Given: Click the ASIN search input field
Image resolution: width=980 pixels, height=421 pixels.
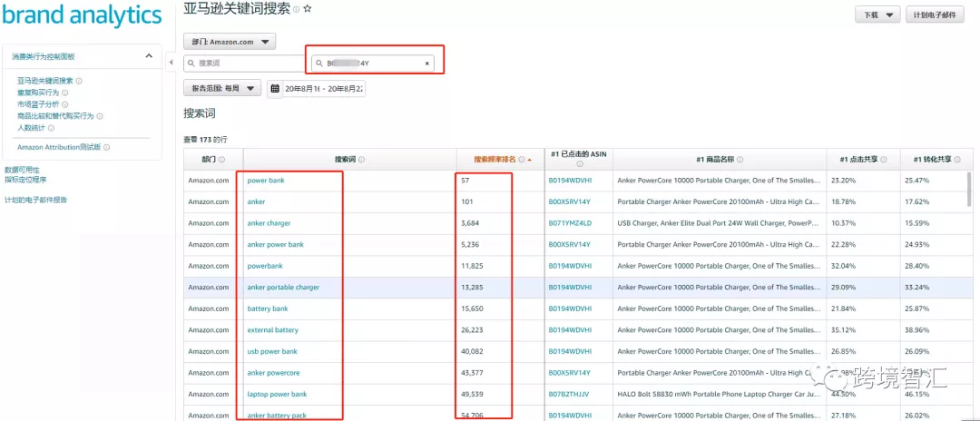Looking at the screenshot, I should (373, 64).
